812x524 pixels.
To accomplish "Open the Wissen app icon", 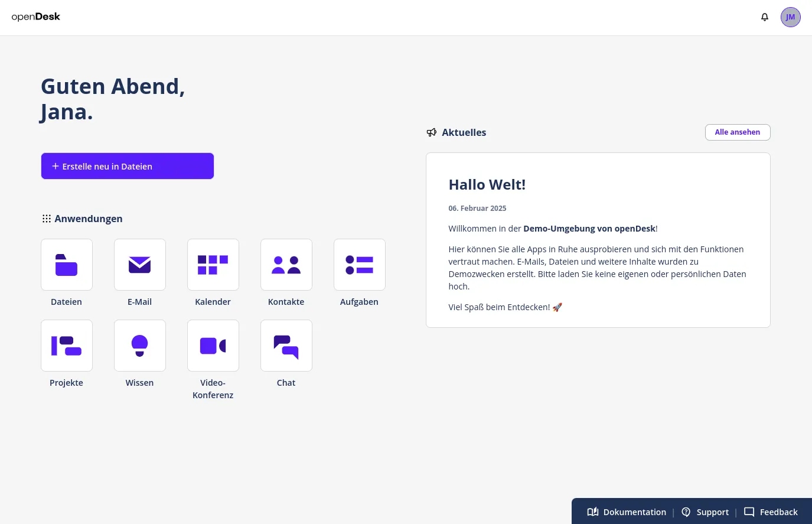I will tap(139, 346).
